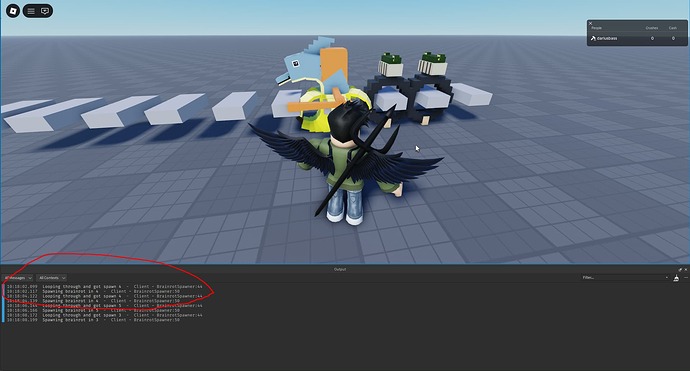Clear output with the broom icon
The image size is (690, 371).
[x=676, y=277]
